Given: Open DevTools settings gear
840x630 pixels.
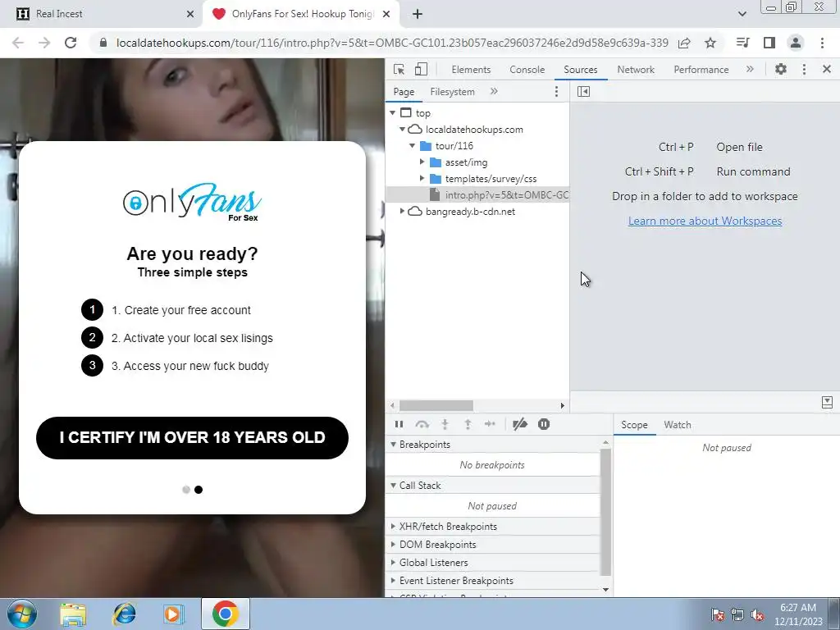Looking at the screenshot, I should click(x=781, y=69).
